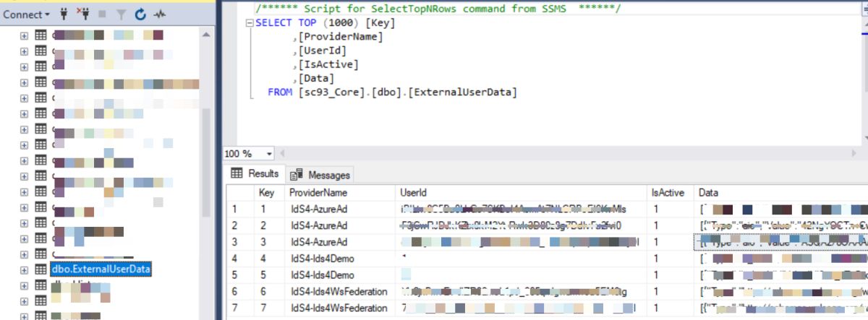Click the Connect Object Explorer plug icon
868x320 pixels.
tap(63, 14)
